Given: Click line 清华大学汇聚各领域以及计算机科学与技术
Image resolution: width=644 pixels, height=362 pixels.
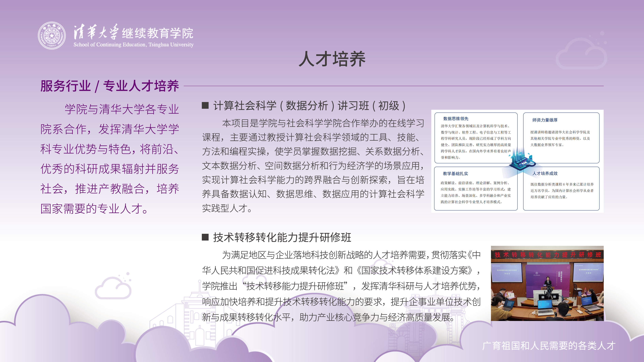Looking at the screenshot, I should point(475,126).
